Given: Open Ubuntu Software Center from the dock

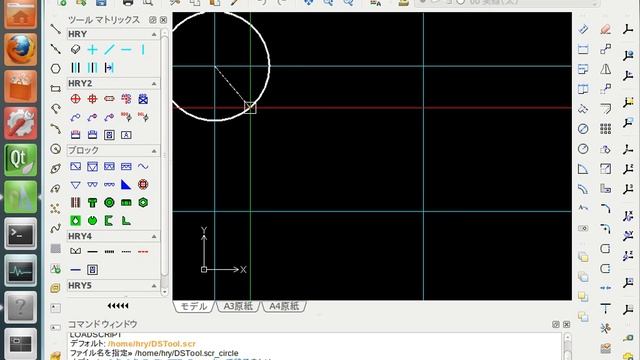Looking at the screenshot, I should (20, 87).
